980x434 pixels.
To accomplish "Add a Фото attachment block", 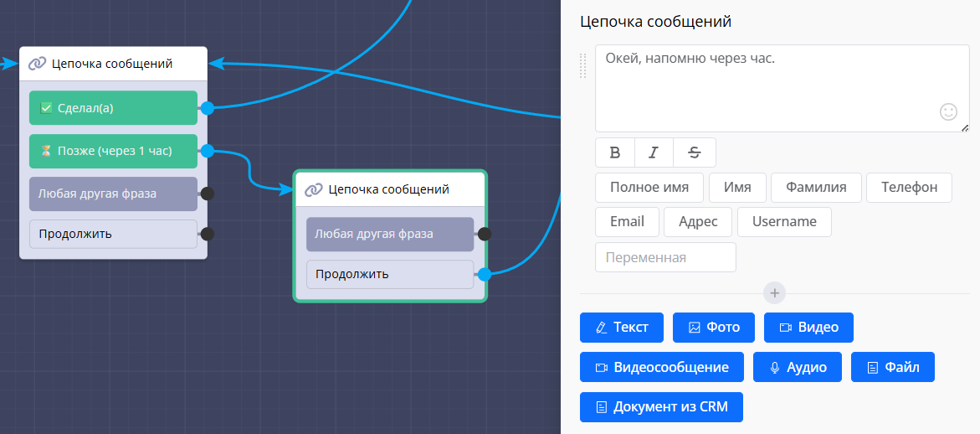I will (713, 328).
